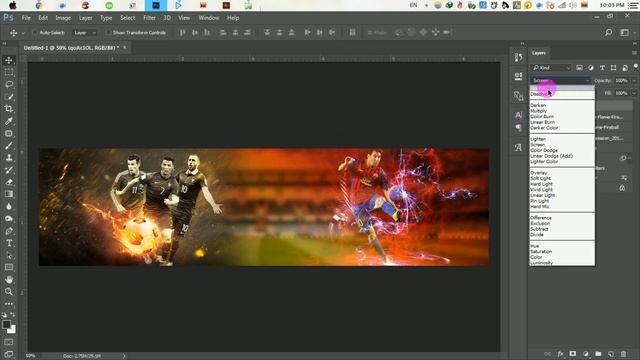Open the Character panel icon
Image resolution: width=640 pixels, height=360 pixels.
pyautogui.click(x=518, y=115)
